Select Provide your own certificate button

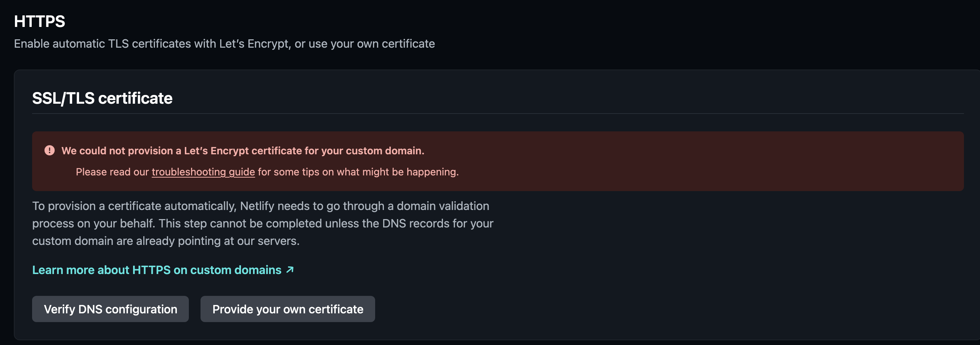point(288,309)
